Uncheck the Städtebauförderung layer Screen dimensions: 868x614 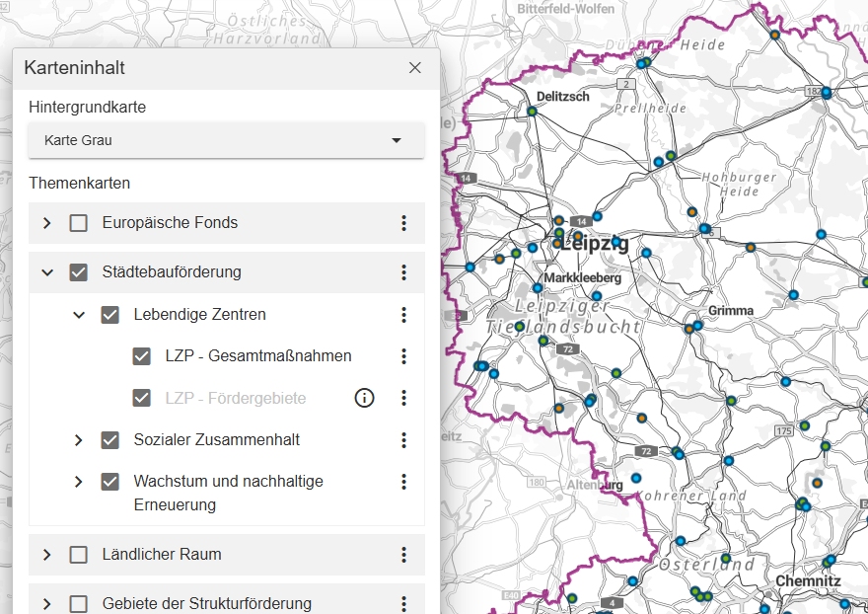coord(78,271)
